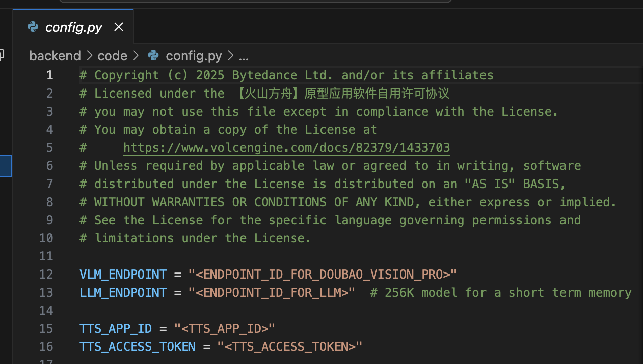Click the ENDPOINT_ID_FOR_DOUBAO_VISION_PRO string value
The width and height of the screenshot is (643, 364).
(323, 275)
